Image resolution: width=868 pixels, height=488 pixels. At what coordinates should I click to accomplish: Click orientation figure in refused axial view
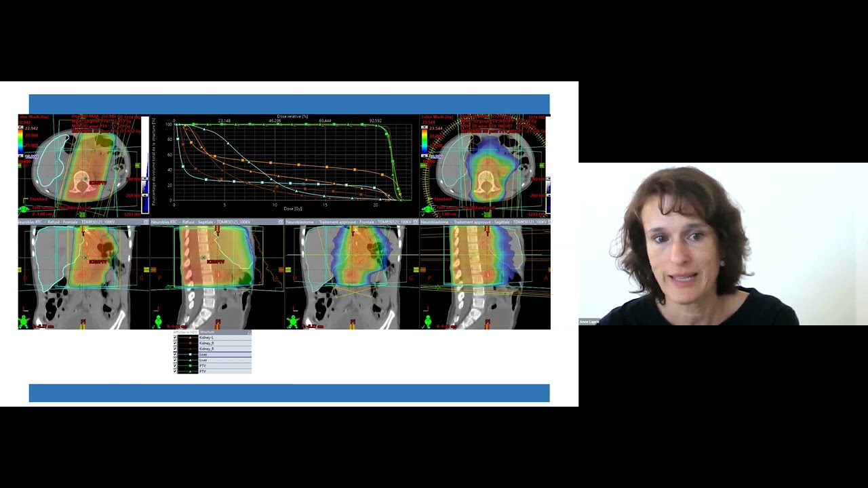click(x=24, y=209)
